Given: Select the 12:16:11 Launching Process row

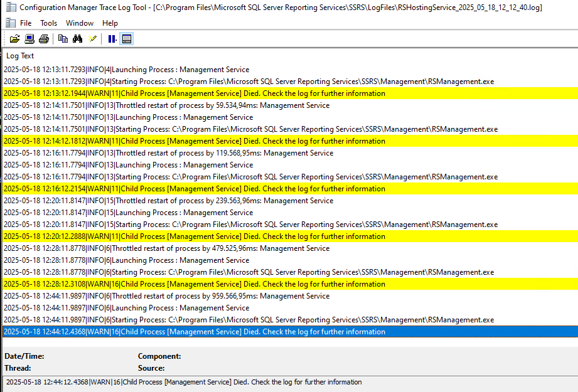Looking at the screenshot, I should coord(290,165).
